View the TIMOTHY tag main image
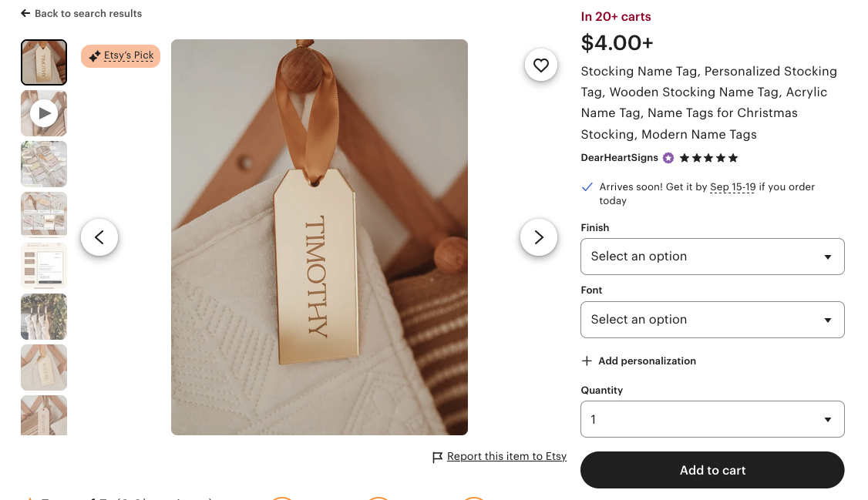The height and width of the screenshot is (500, 868). [319, 237]
